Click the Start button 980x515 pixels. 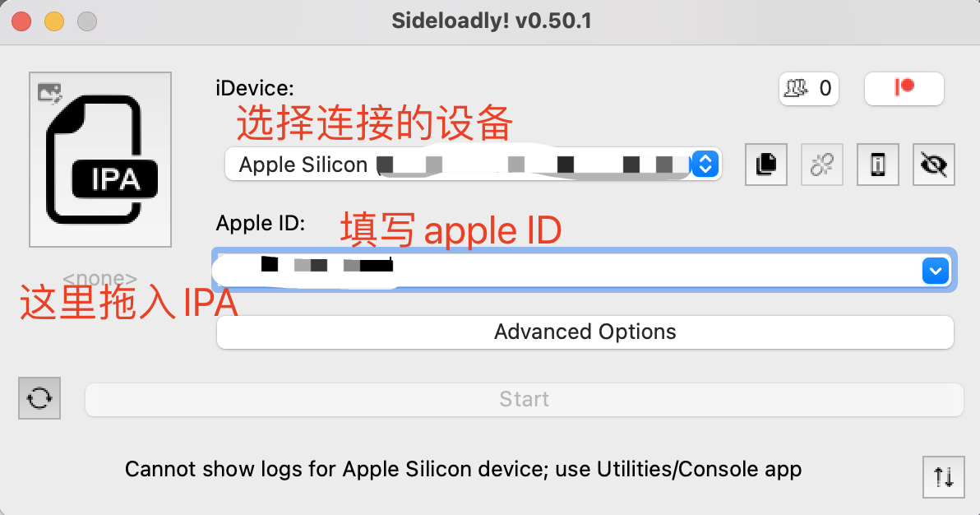[x=524, y=399]
